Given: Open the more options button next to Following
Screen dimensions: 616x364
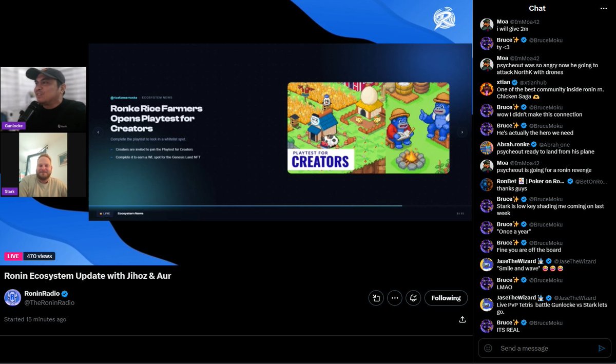Looking at the screenshot, I should [x=395, y=298].
